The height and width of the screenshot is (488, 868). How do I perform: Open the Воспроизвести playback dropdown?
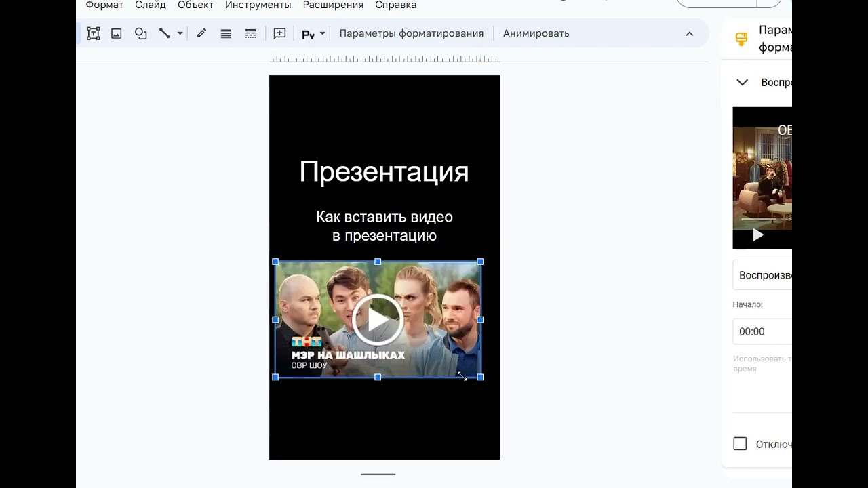762,275
